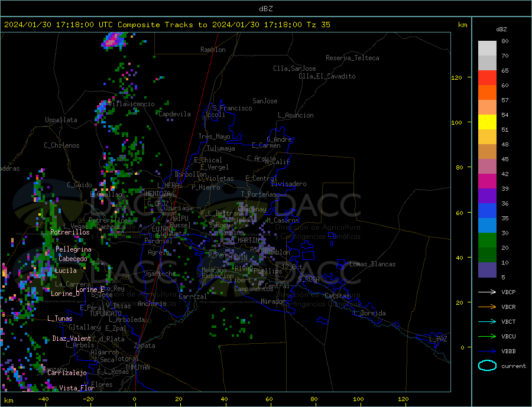Pick the magenta swatch between 42 and 39
This screenshot has height=407, width=532.
[487, 181]
